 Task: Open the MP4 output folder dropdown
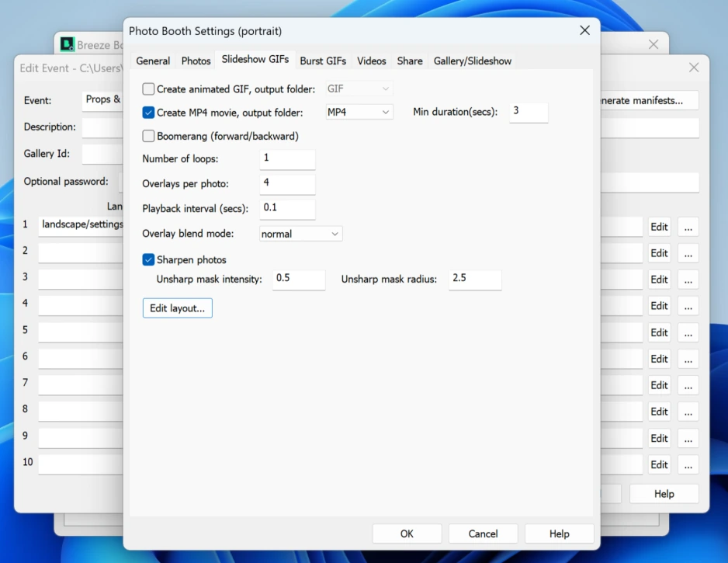(359, 112)
